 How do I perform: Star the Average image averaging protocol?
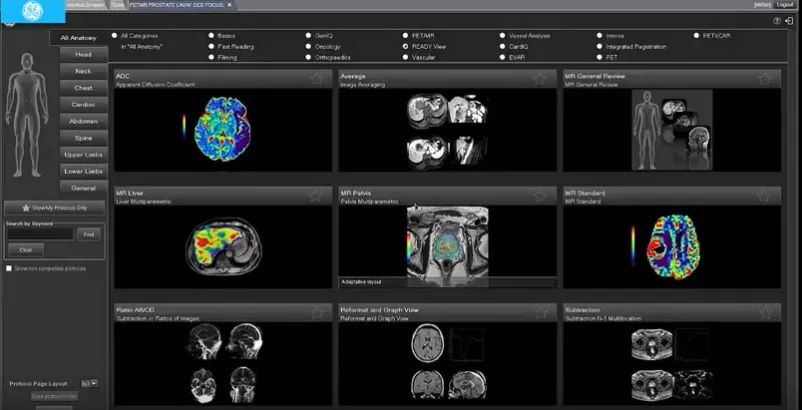tap(539, 79)
